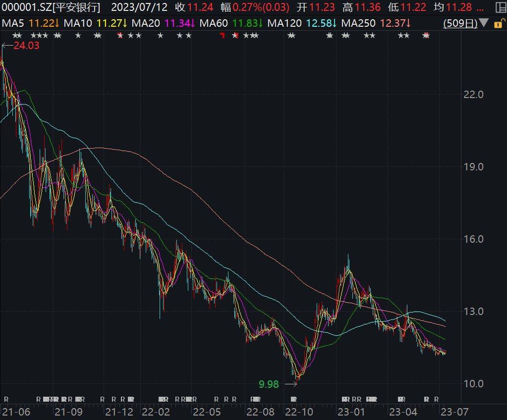507x420 pixels.
Task: Click the MA120 indicator value 12.58
Action: [x=320, y=23]
